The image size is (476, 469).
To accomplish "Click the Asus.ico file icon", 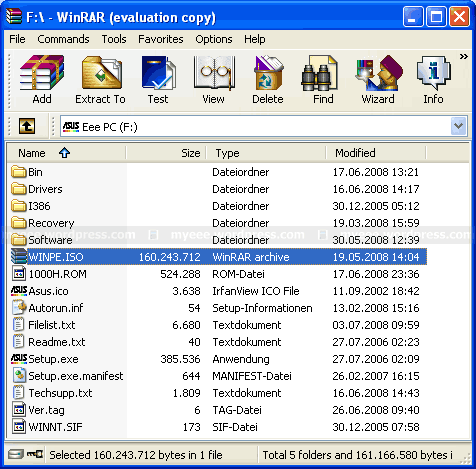I will [19, 291].
